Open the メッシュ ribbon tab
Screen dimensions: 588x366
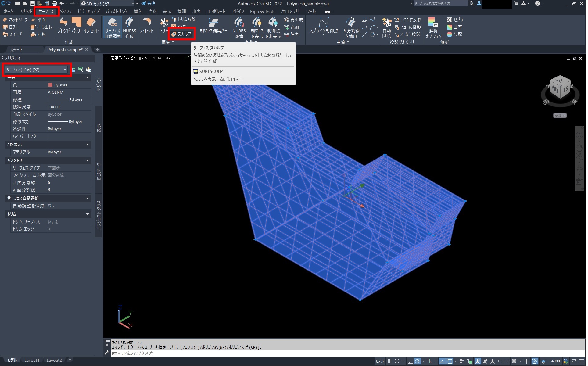click(x=66, y=12)
